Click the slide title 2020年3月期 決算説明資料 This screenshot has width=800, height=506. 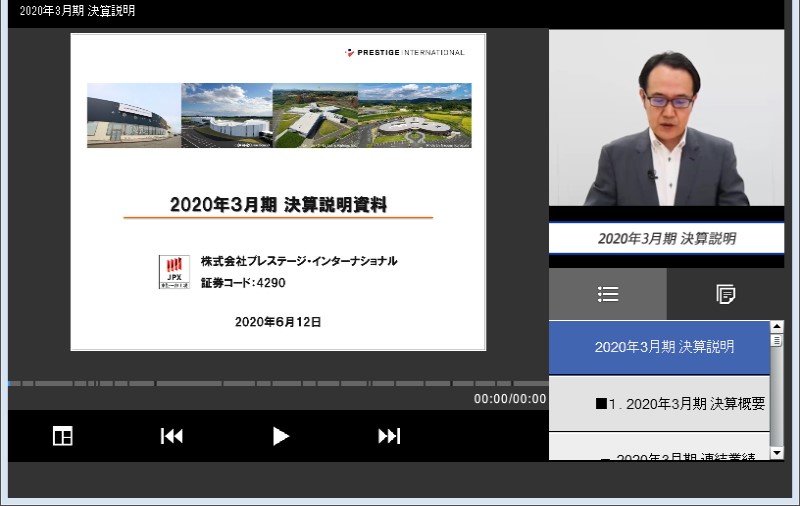pos(278,205)
